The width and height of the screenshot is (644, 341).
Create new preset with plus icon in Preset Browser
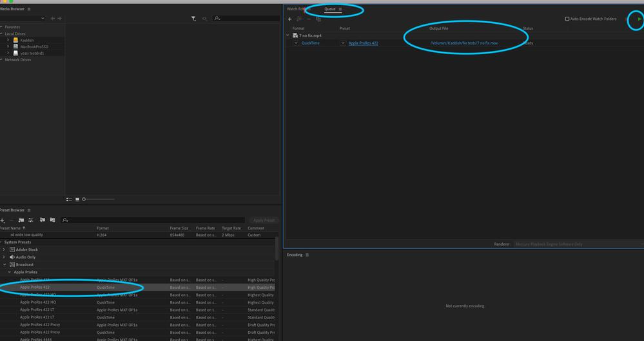click(2, 220)
